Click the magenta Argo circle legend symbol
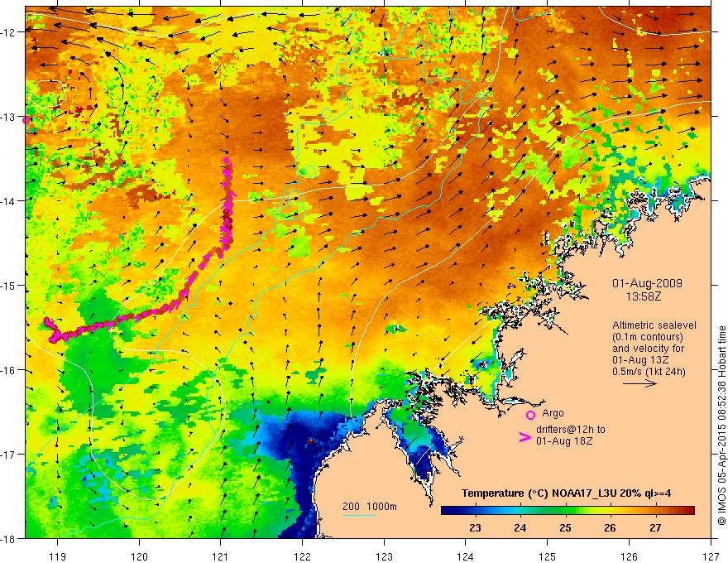 (530, 415)
